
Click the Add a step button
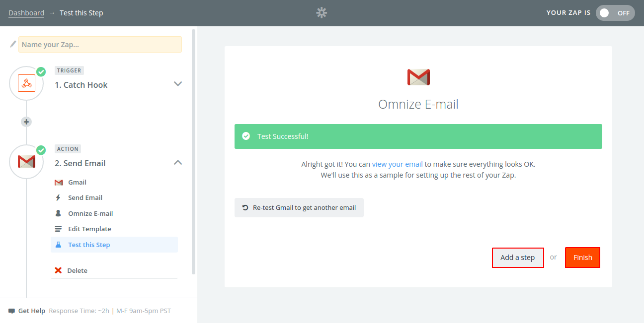[518, 258]
